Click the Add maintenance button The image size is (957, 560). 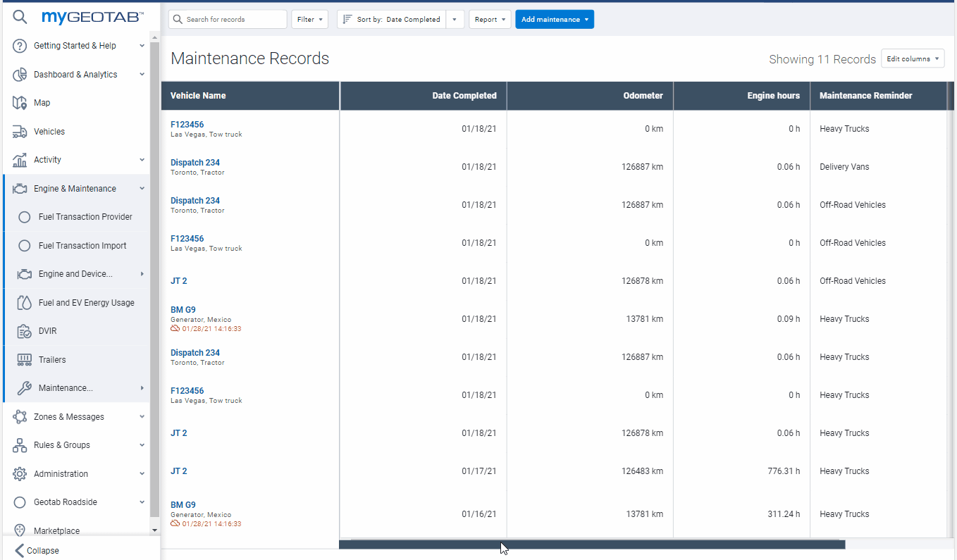coord(554,20)
